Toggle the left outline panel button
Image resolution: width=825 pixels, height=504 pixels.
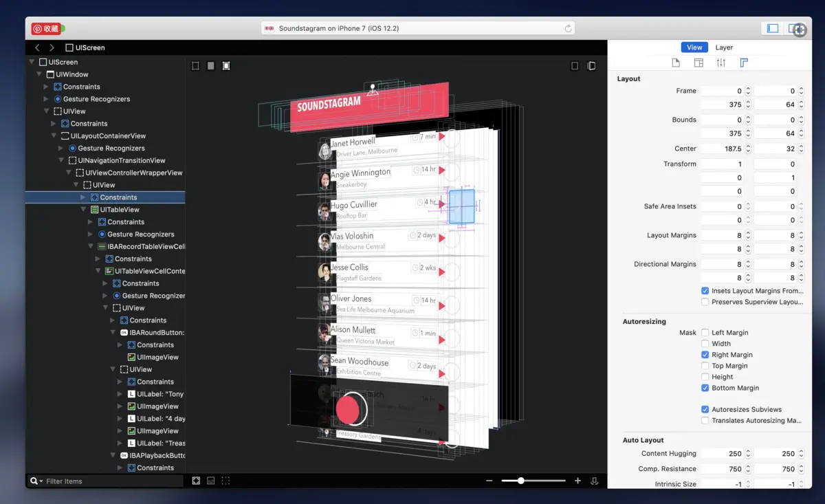click(773, 28)
